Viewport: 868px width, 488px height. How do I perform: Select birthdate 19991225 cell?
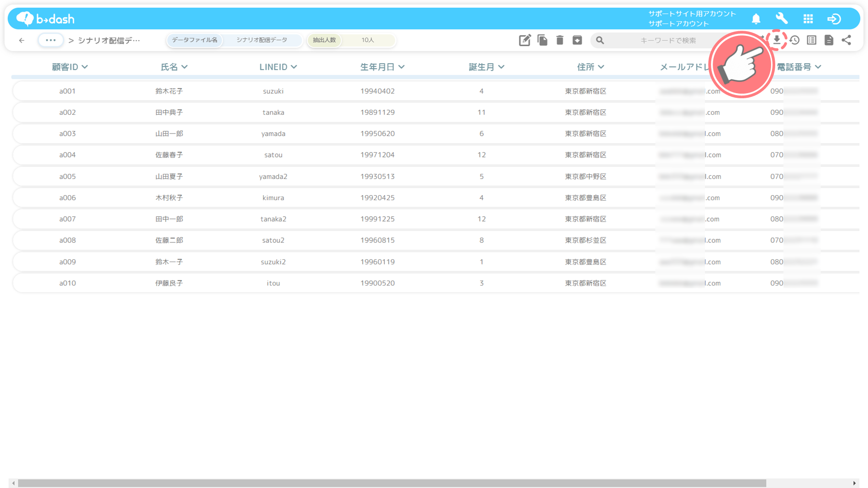[378, 219]
